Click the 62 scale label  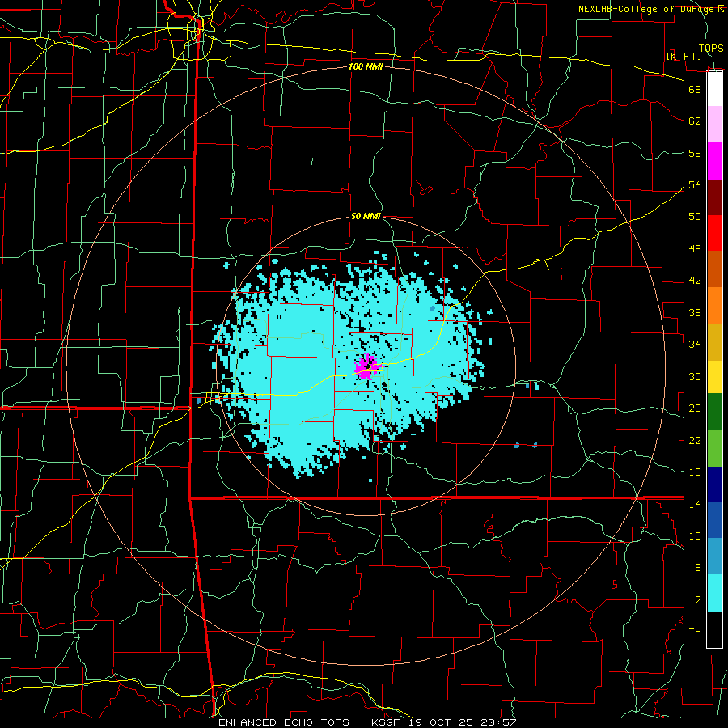coord(695,121)
